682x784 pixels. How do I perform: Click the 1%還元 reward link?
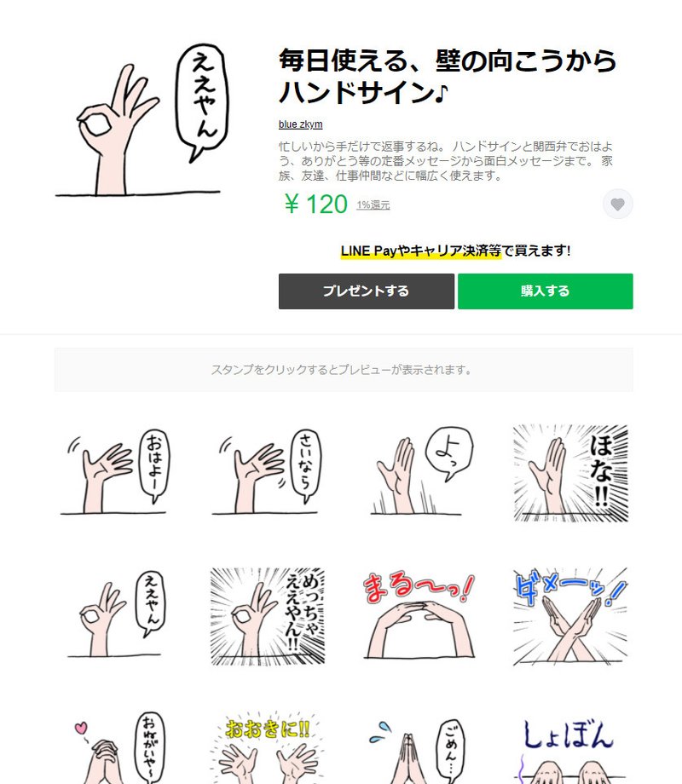(373, 205)
